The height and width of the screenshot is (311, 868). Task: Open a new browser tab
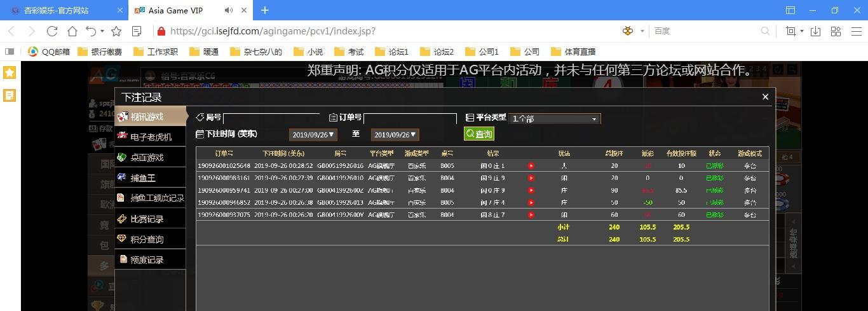[x=265, y=10]
